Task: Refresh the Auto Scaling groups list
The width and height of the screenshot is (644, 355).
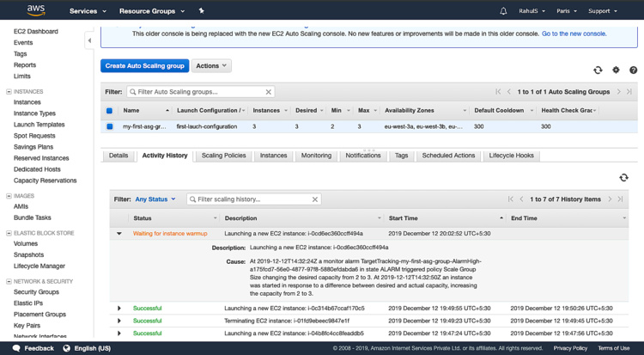Action: 598,70
